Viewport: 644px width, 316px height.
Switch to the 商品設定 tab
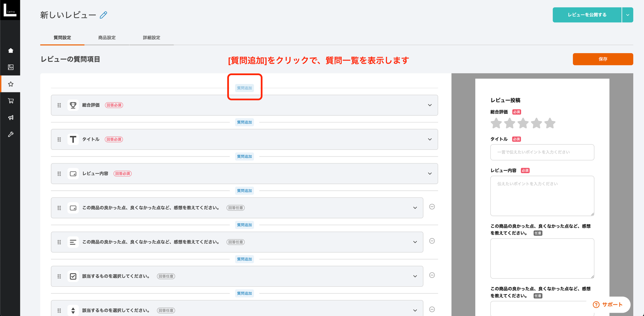(107, 37)
